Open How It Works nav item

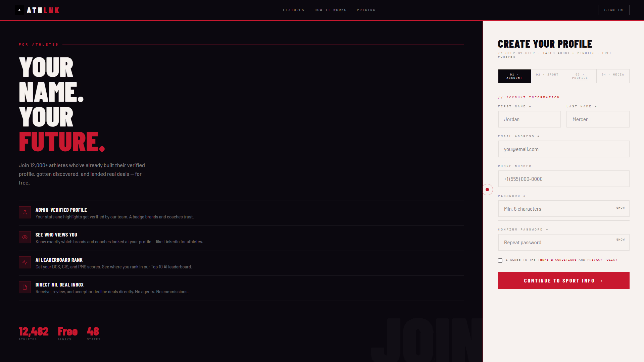click(330, 10)
